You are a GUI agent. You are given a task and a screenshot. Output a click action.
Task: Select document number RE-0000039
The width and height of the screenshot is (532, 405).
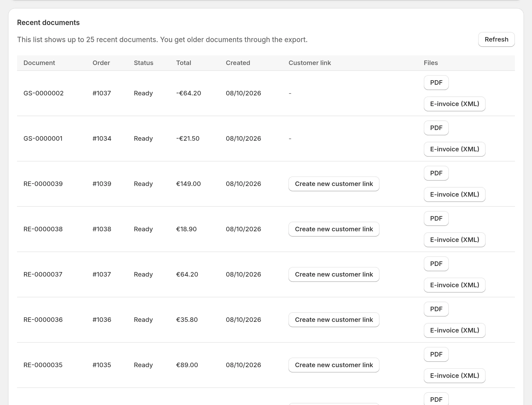pos(43,184)
